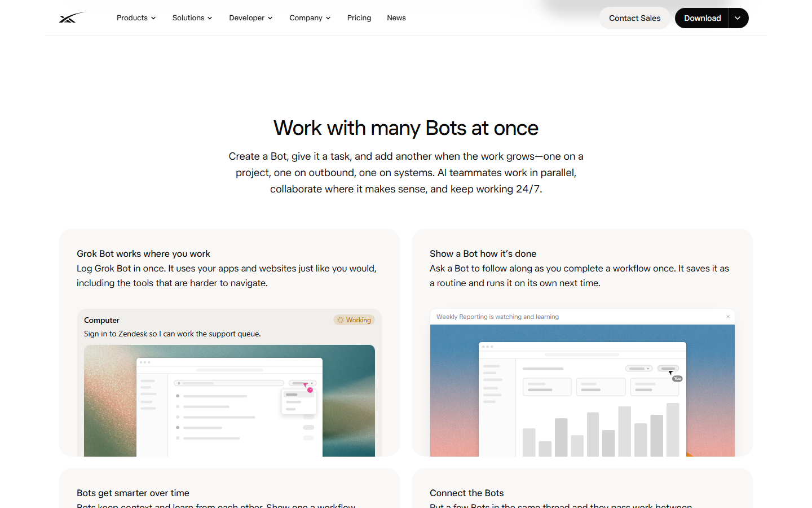The width and height of the screenshot is (812, 508).
Task: Click 'Bots get smarter over time' title
Action: [133, 493]
